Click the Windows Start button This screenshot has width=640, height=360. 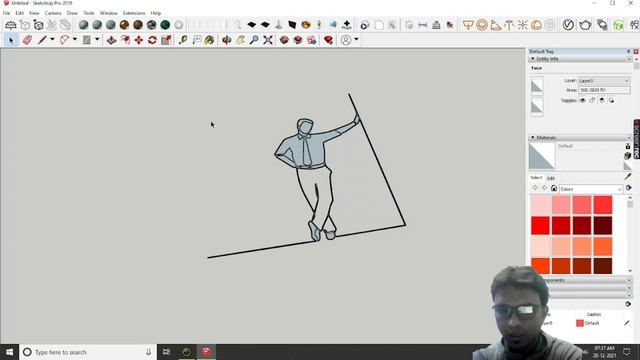(9, 352)
